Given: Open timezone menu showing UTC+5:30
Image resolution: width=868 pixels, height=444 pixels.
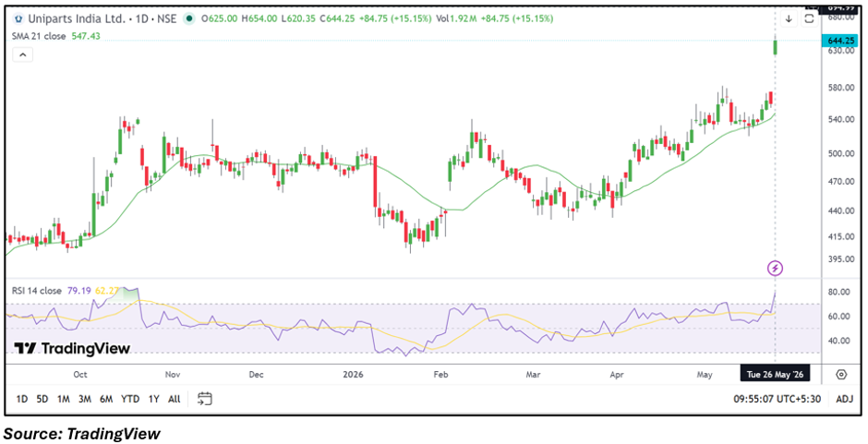Looking at the screenshot, I should (778, 399).
